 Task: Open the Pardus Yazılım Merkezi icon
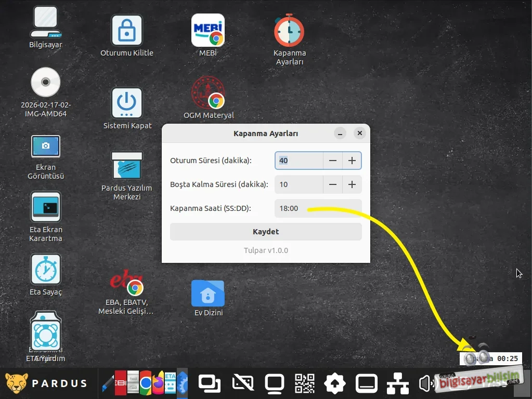(126, 166)
